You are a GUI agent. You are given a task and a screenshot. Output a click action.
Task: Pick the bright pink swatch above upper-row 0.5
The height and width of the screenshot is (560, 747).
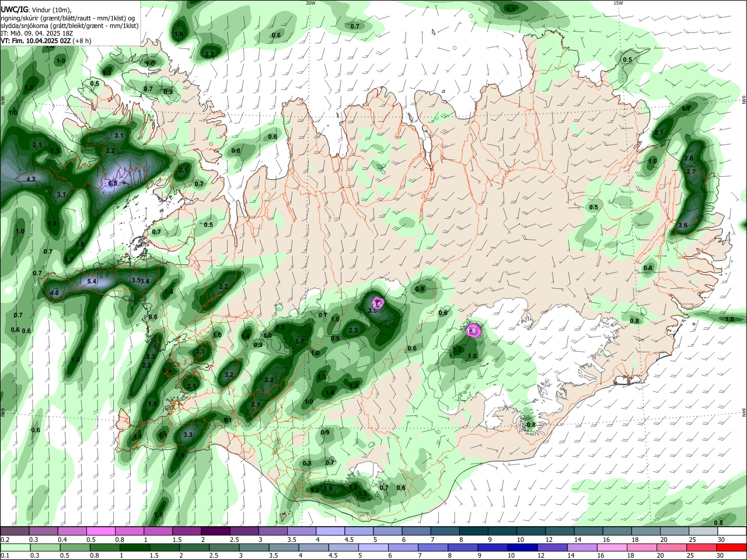pos(100,531)
